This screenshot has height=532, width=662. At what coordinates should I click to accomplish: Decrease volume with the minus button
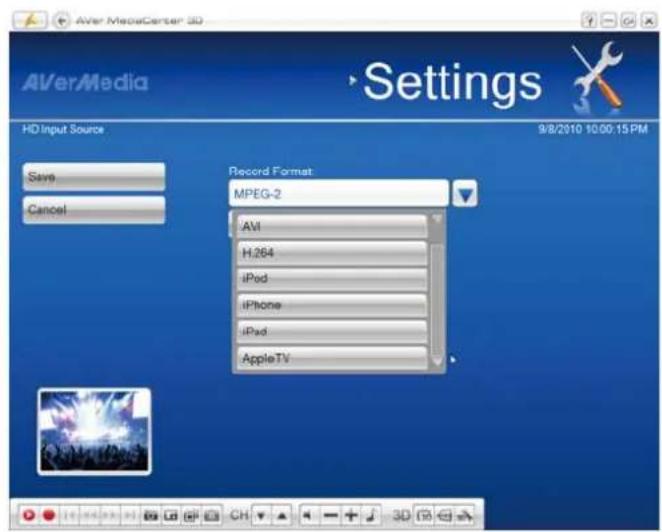click(x=330, y=516)
